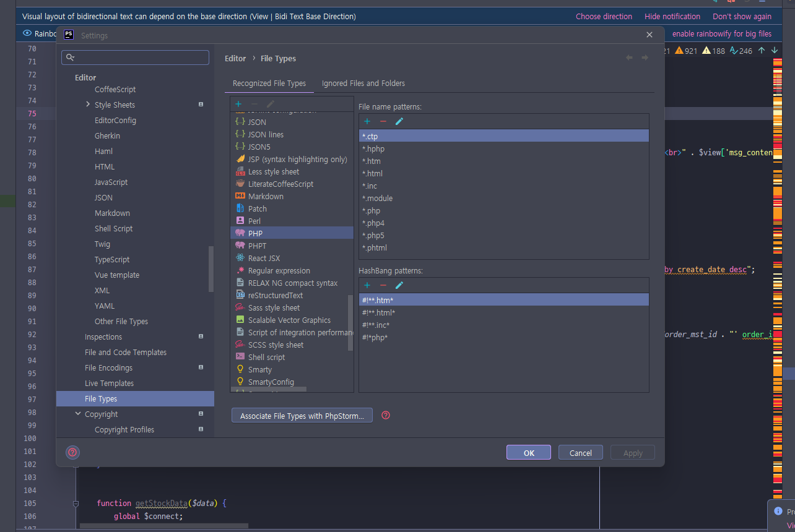Viewport: 795px width, 532px height.
Task: Choose React JSX file type
Action: (x=292, y=258)
